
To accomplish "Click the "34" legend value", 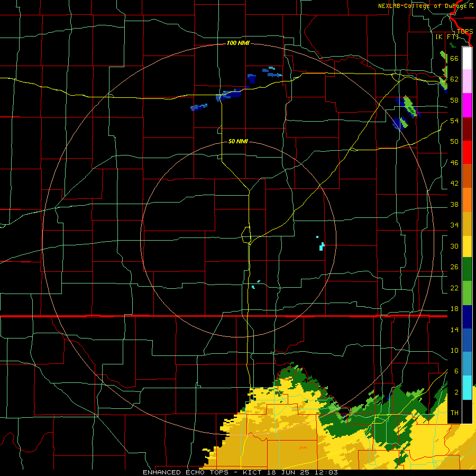I will [x=454, y=225].
